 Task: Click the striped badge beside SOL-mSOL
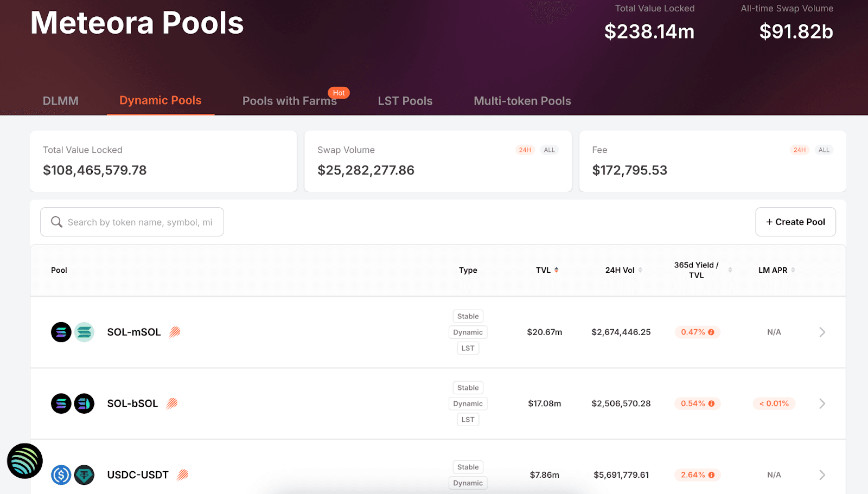tap(175, 332)
